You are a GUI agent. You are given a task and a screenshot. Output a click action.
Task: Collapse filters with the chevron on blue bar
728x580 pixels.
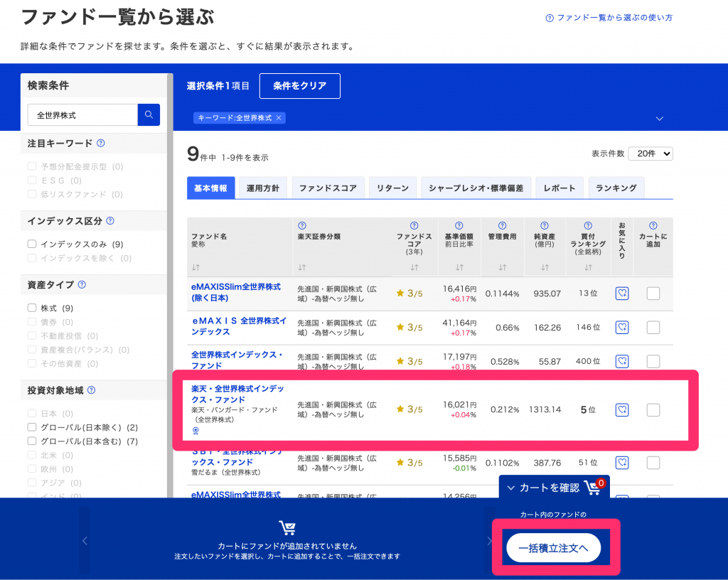(659, 119)
